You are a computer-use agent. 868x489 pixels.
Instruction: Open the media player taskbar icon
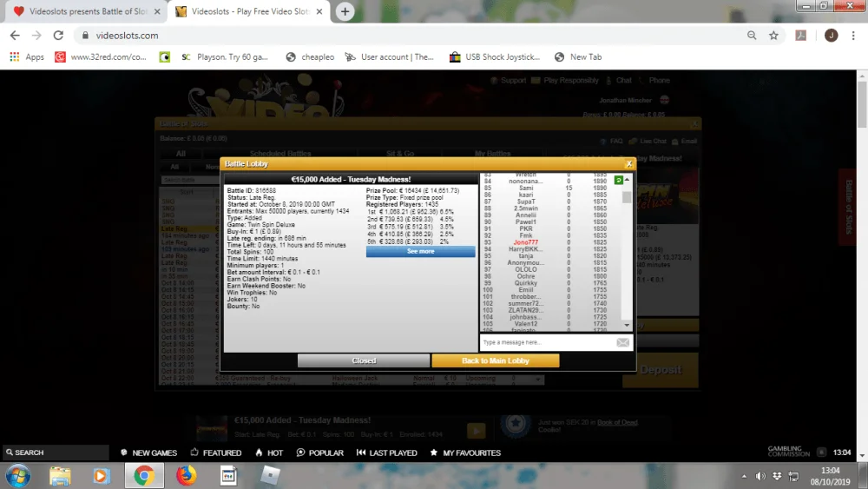coord(102,476)
